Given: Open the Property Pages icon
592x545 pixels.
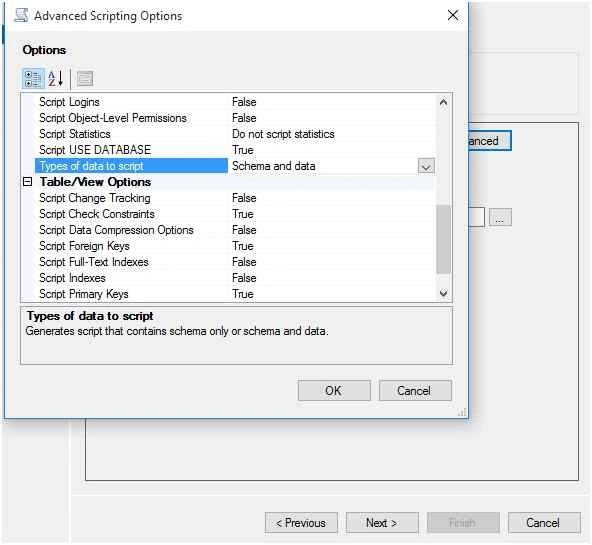Looking at the screenshot, I should click(85, 79).
